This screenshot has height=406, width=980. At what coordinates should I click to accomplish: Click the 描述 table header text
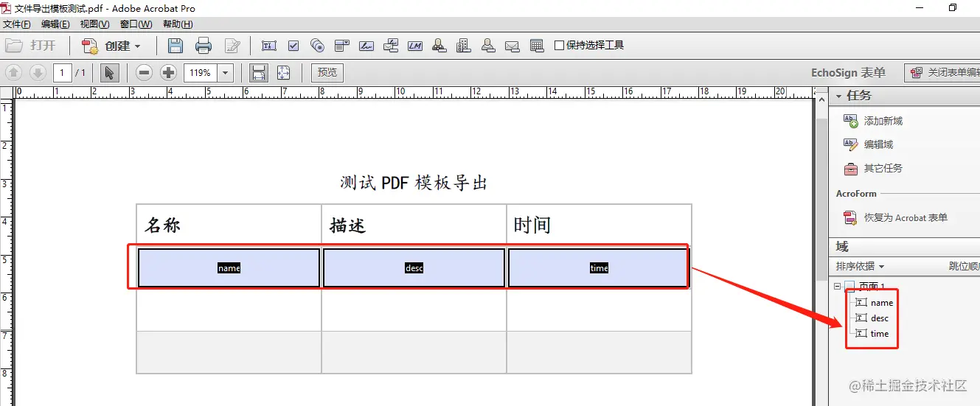(x=348, y=225)
